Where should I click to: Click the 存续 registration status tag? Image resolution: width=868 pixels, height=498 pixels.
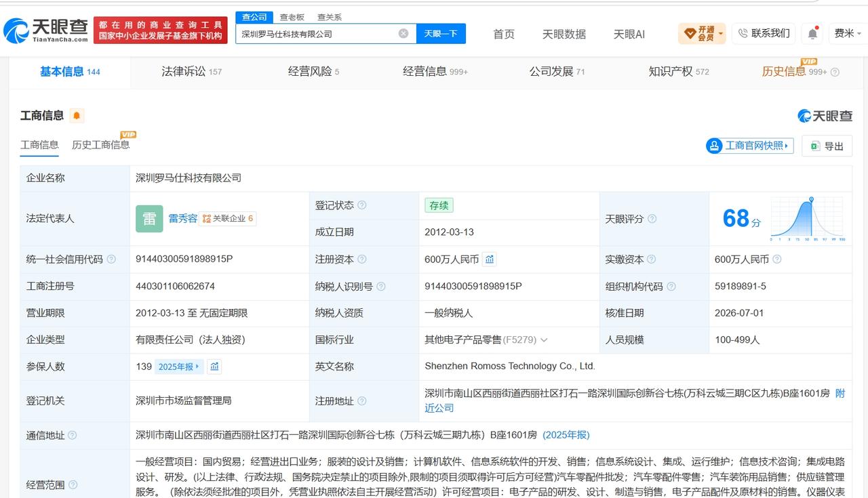click(439, 205)
